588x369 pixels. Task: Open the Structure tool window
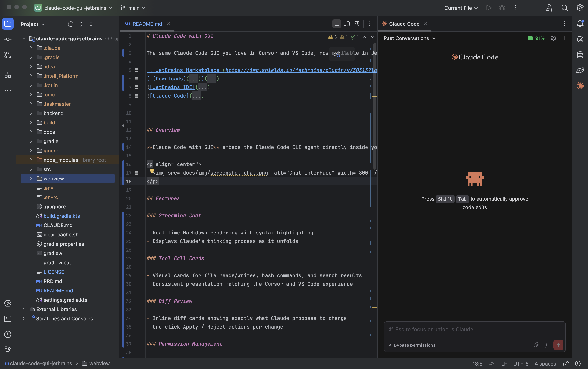(x=8, y=75)
